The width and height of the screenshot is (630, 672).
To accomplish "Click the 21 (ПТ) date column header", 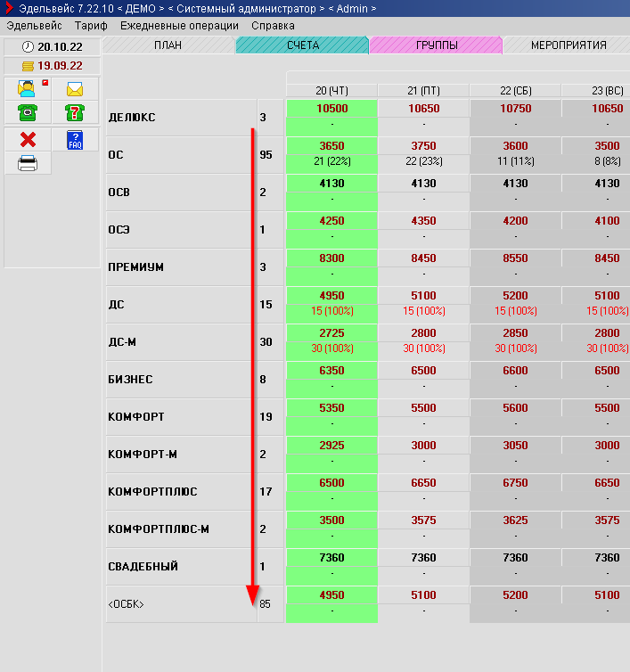I will [423, 91].
